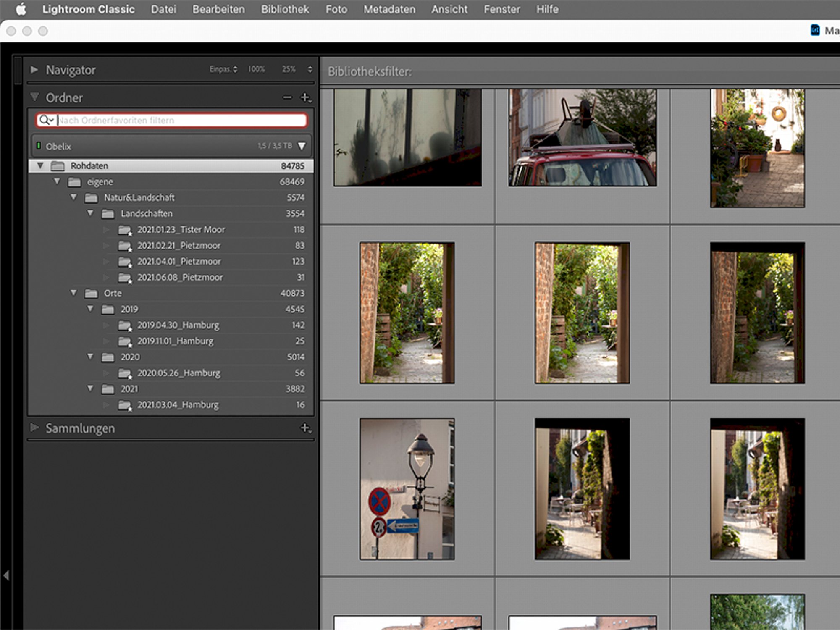The height and width of the screenshot is (630, 840).
Task: Expand the Navigator panel
Action: point(34,69)
